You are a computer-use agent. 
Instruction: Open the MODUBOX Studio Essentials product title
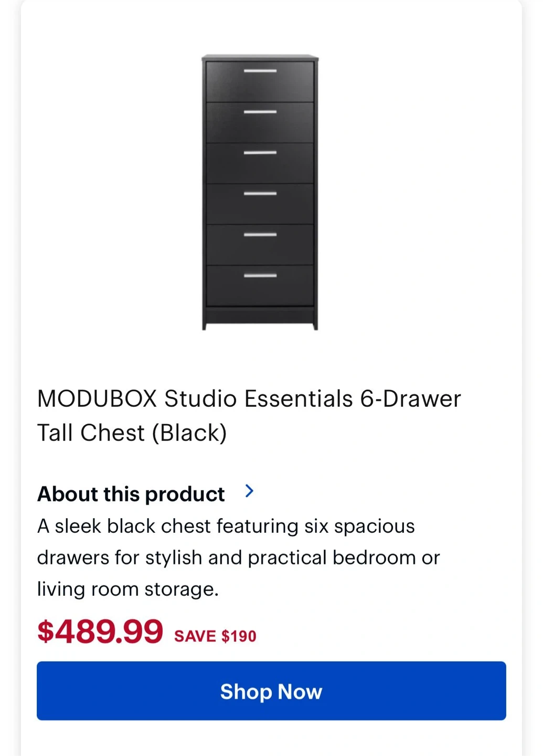pyautogui.click(x=249, y=399)
